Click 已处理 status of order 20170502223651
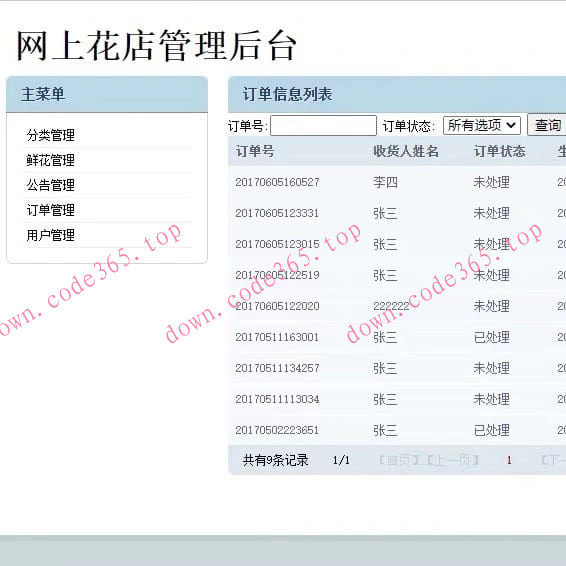 pyautogui.click(x=492, y=430)
